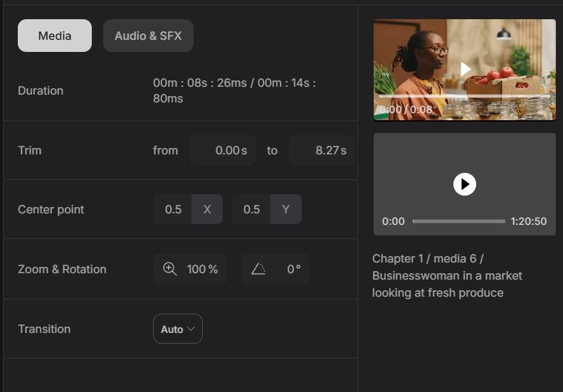563x392 pixels.
Task: Select the Center point X value field
Action: point(173,209)
